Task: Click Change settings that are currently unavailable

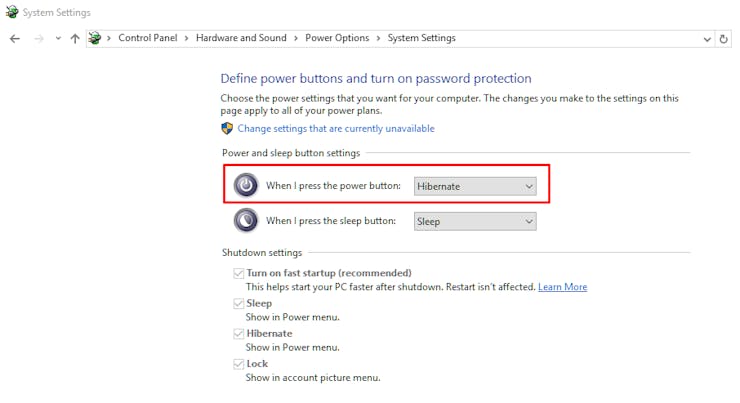Action: click(336, 129)
